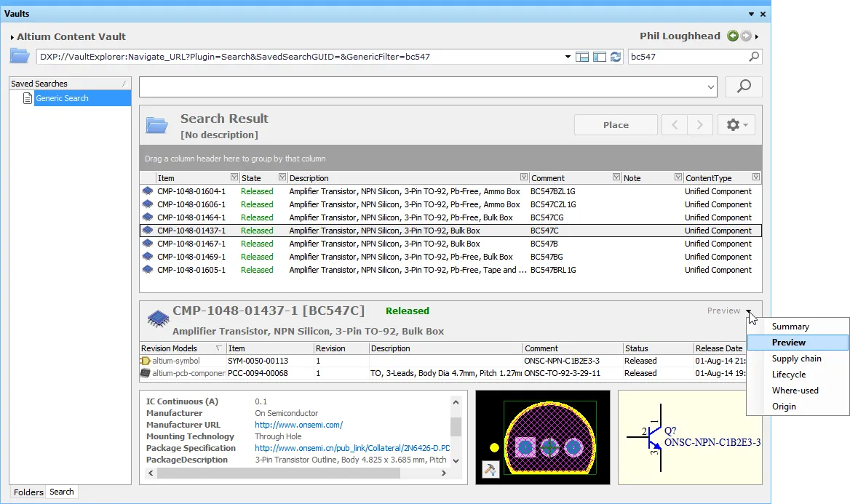Screen dimensions: 850x504
Task: Open the URL address dropdown arrow
Action: click(x=568, y=56)
